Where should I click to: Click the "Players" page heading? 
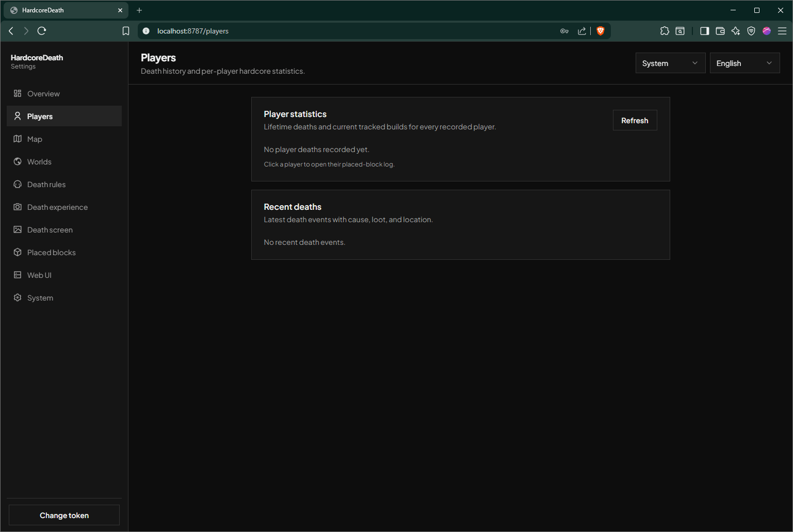(158, 58)
